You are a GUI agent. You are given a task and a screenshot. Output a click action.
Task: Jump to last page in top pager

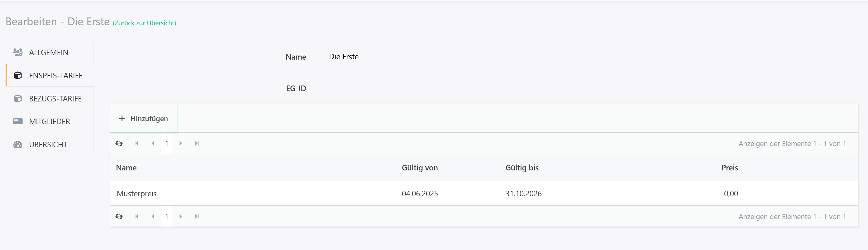[x=197, y=143]
